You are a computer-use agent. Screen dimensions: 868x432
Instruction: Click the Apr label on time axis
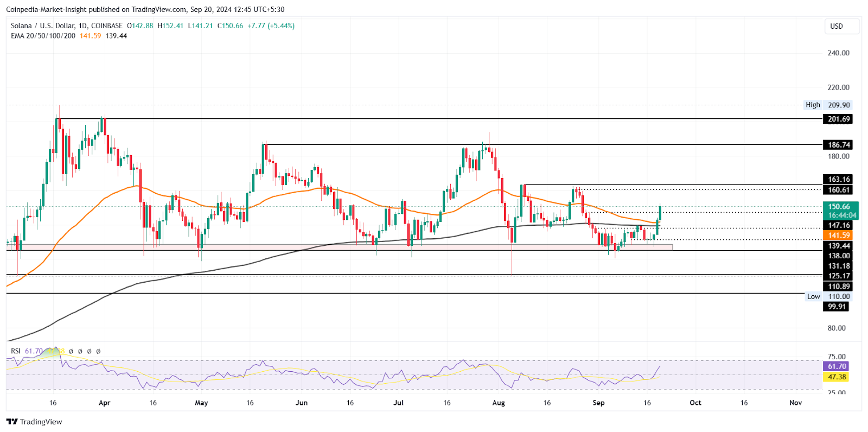[x=105, y=403]
